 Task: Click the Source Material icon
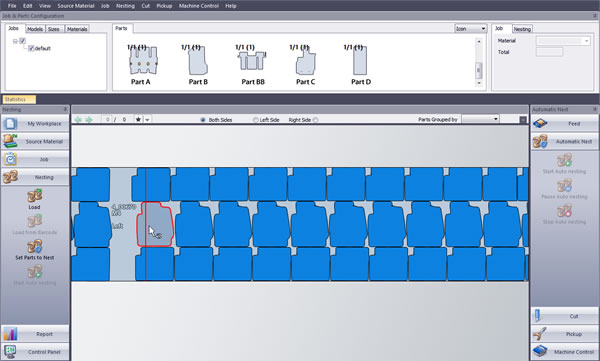point(10,141)
